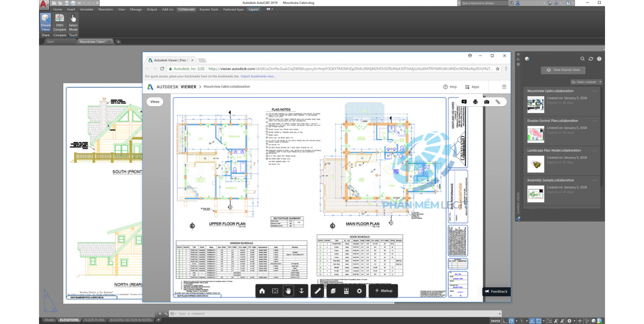Click the keyword search box in title bar

pos(484,3)
